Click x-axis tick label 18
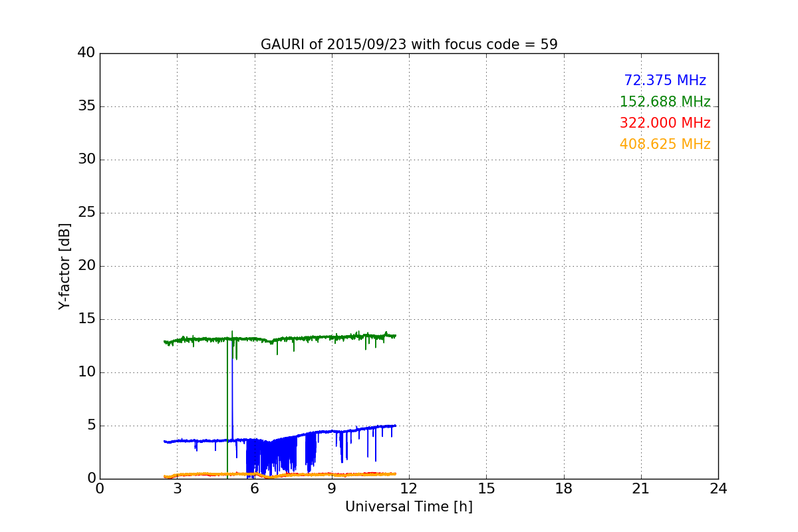The height and width of the screenshot is (532, 798). point(564,489)
